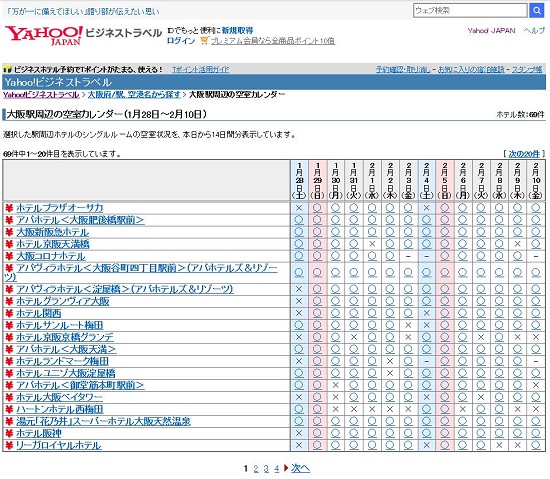Open the スタンプ帳 link
The image size is (550, 479).
(527, 69)
